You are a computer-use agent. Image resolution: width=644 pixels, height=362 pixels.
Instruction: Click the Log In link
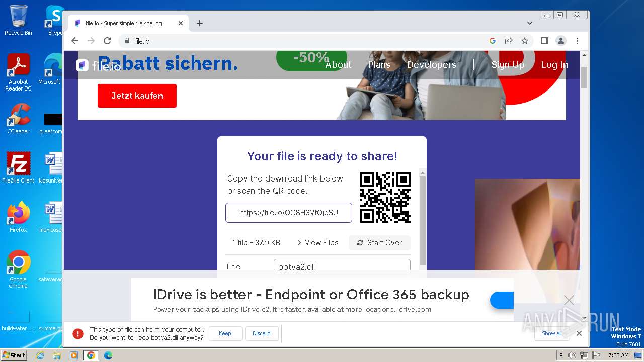pyautogui.click(x=554, y=64)
